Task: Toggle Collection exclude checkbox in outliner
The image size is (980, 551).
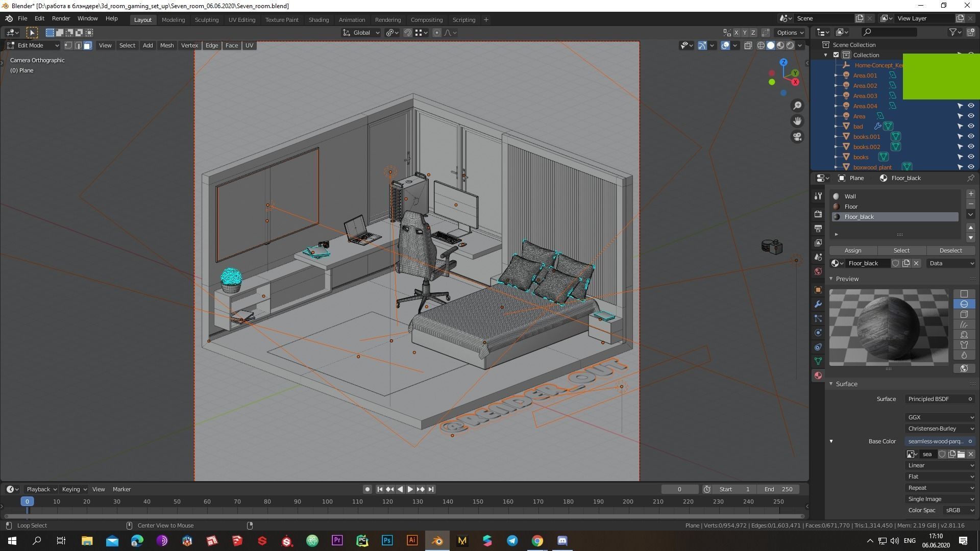Action: 836,55
